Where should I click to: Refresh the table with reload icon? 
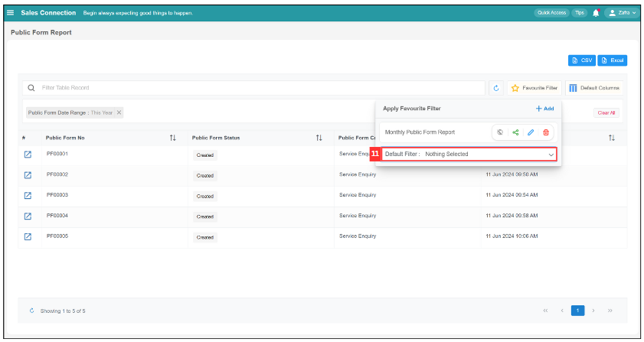tap(496, 88)
